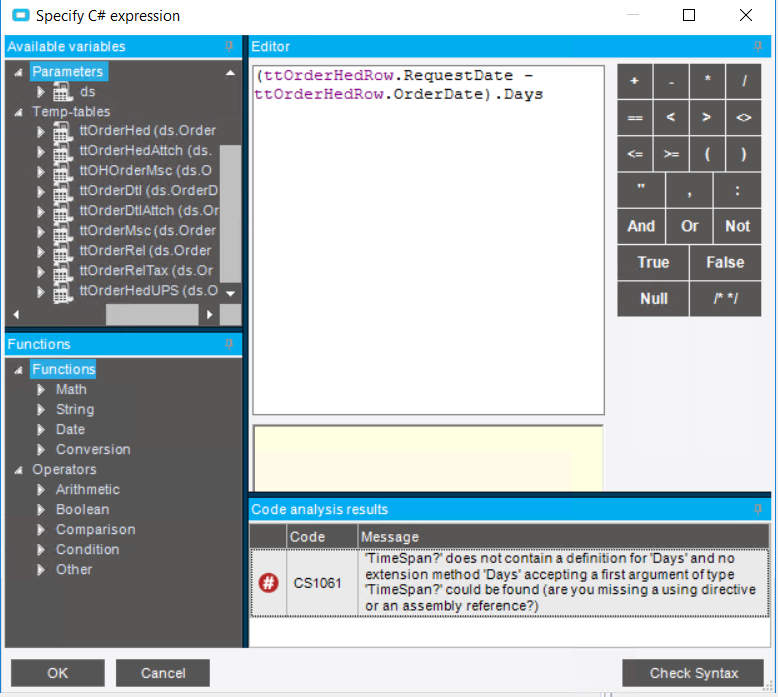Insert the not-equal operator
The image size is (778, 697).
[x=743, y=118]
